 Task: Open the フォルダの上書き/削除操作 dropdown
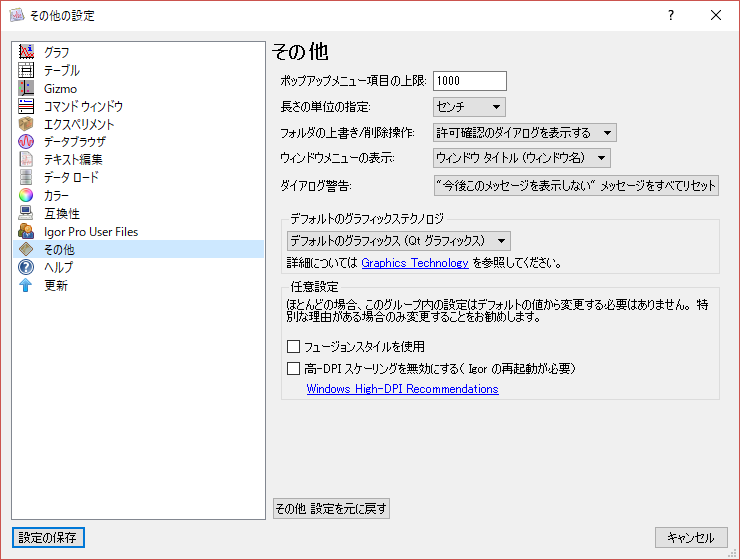point(525,133)
